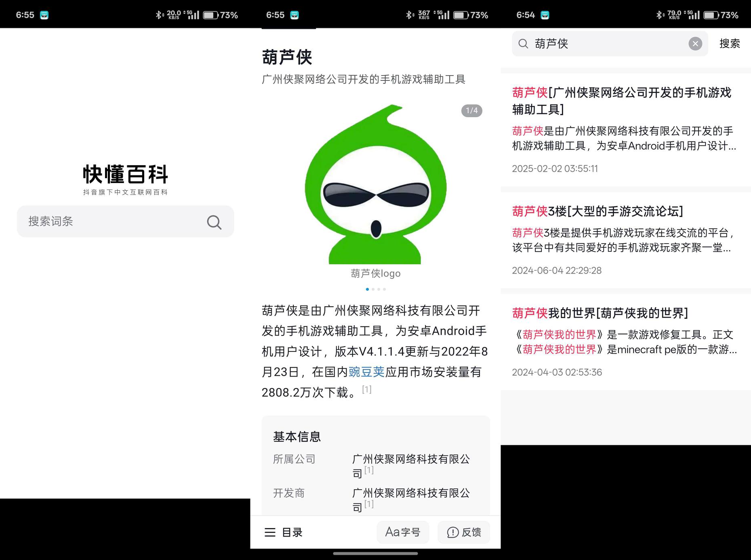This screenshot has width=751, height=560.
Task: Tap the 5G signal icon on the search results status bar
Action: pos(692,15)
